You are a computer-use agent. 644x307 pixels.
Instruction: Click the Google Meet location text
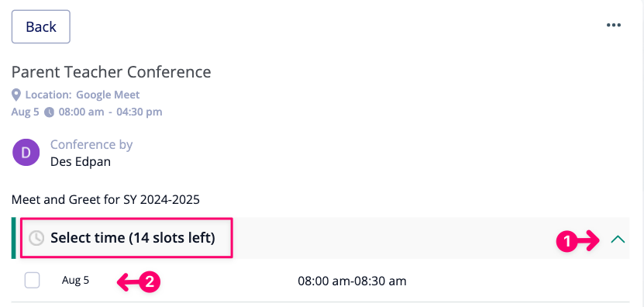coord(108,95)
